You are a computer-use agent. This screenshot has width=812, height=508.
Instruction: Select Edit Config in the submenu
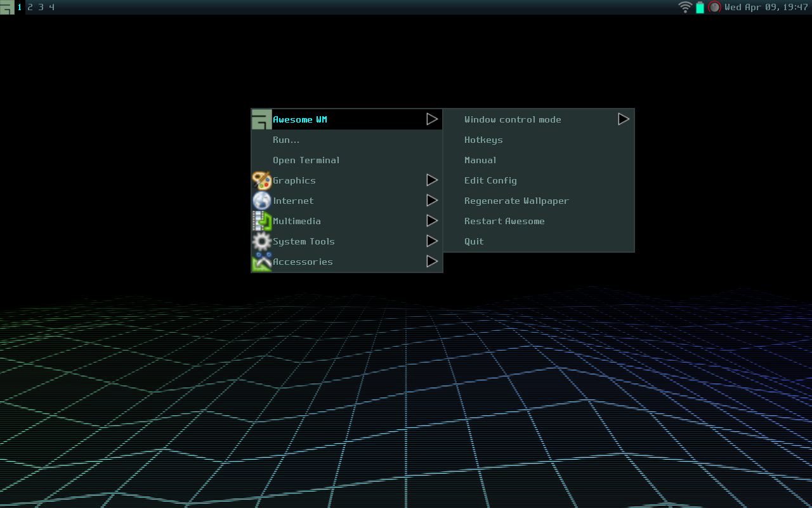539,180
